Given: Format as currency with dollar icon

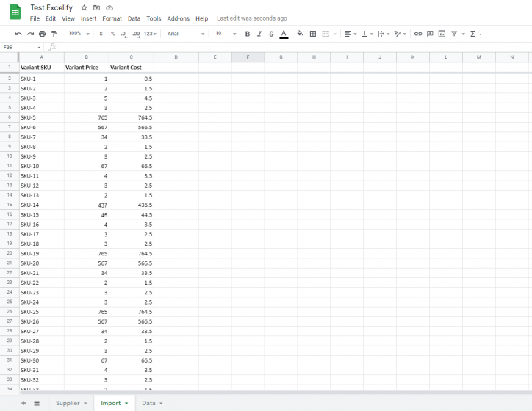Looking at the screenshot, I should [101, 34].
